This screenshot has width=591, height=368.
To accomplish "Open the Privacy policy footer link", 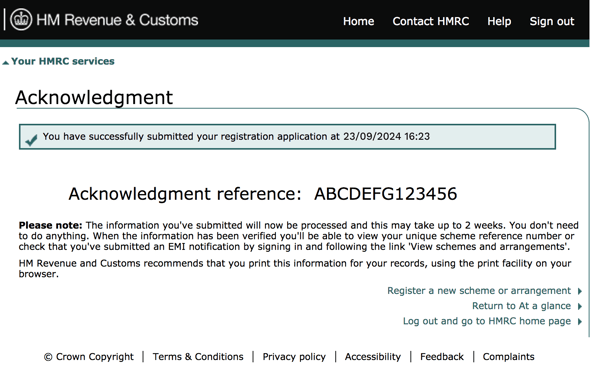I will [294, 357].
